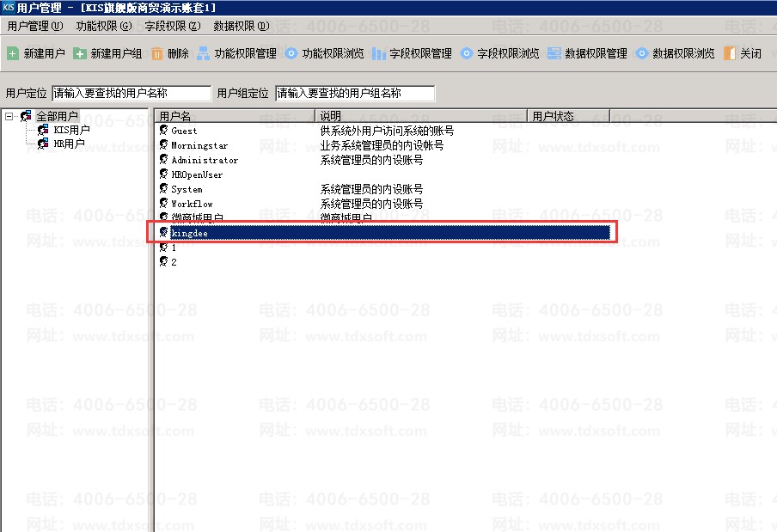777x532 pixels.
Task: Collapse the 全部用户 tree node
Action: (9, 116)
